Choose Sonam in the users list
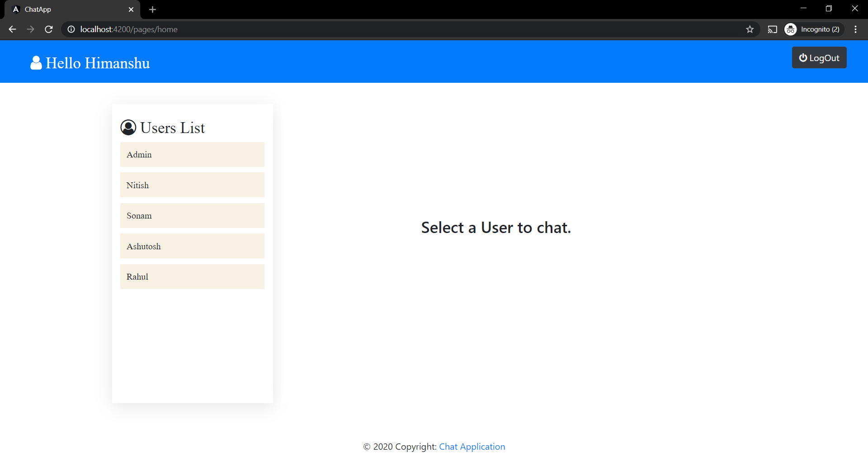This screenshot has width=868, height=466. pos(192,216)
